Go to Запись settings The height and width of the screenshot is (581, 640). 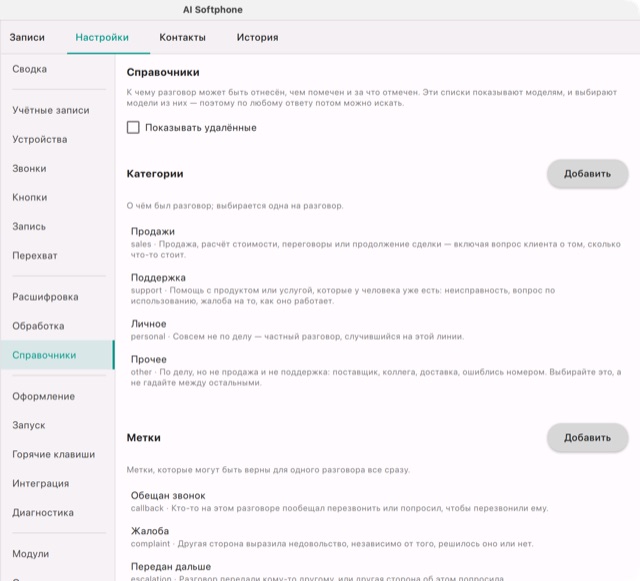57,226
